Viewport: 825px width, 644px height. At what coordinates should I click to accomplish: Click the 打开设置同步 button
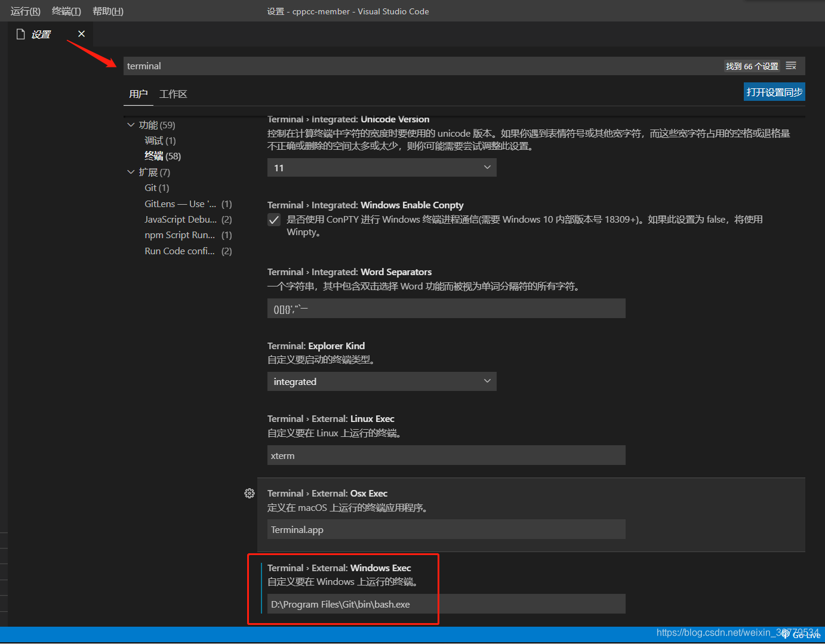click(x=774, y=92)
